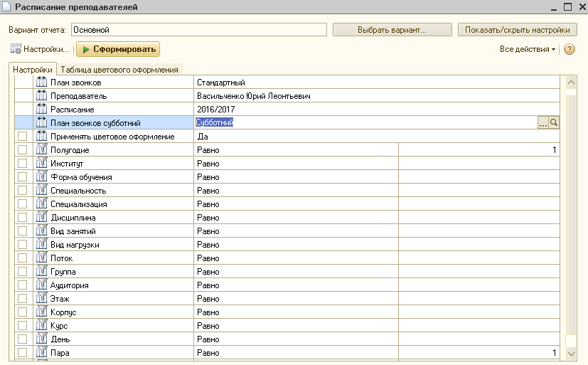The height and width of the screenshot is (365, 588).
Task: Click the Сформировать button
Action: click(118, 49)
